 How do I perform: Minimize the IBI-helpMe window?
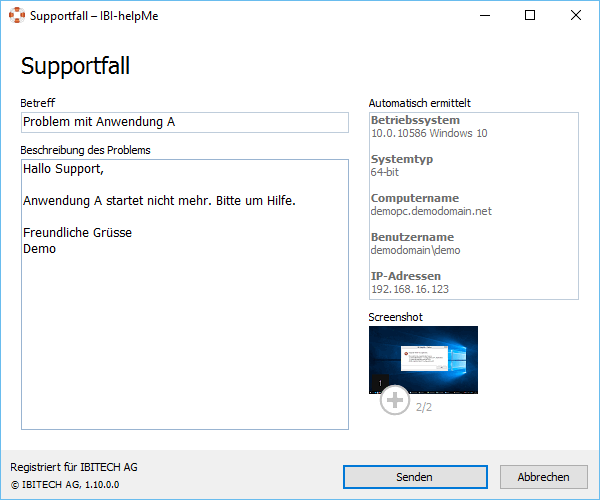[x=484, y=15]
